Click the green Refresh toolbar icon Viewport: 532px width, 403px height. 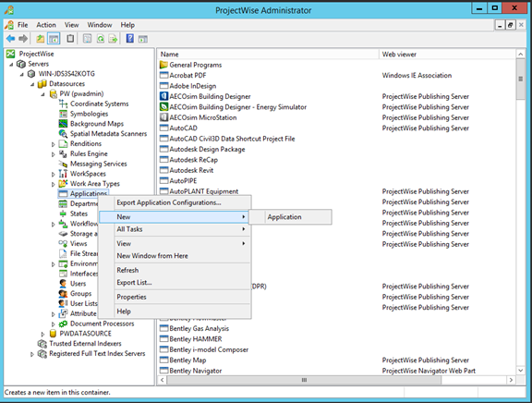(101, 39)
